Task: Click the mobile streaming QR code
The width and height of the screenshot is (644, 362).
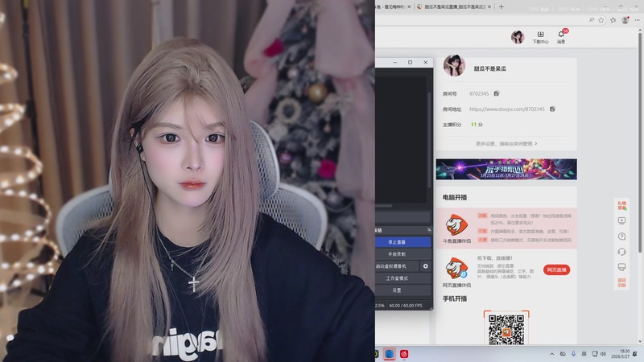Action: [506, 330]
